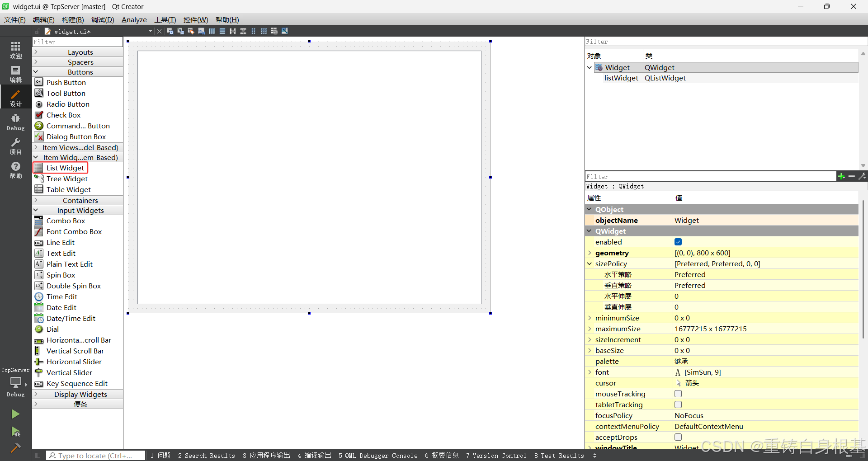Apply Lay Out Horizontally
Image resolution: width=868 pixels, height=461 pixels.
pyautogui.click(x=212, y=31)
